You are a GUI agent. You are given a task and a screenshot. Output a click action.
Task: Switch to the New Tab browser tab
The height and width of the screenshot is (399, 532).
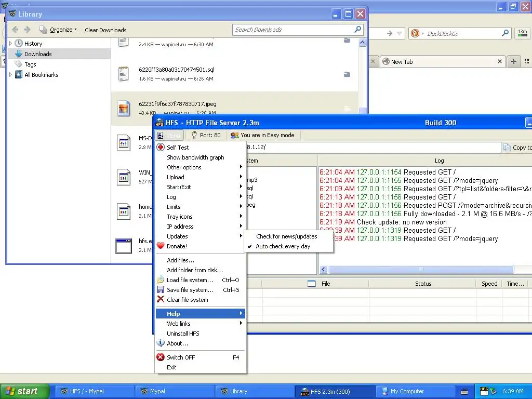443,61
